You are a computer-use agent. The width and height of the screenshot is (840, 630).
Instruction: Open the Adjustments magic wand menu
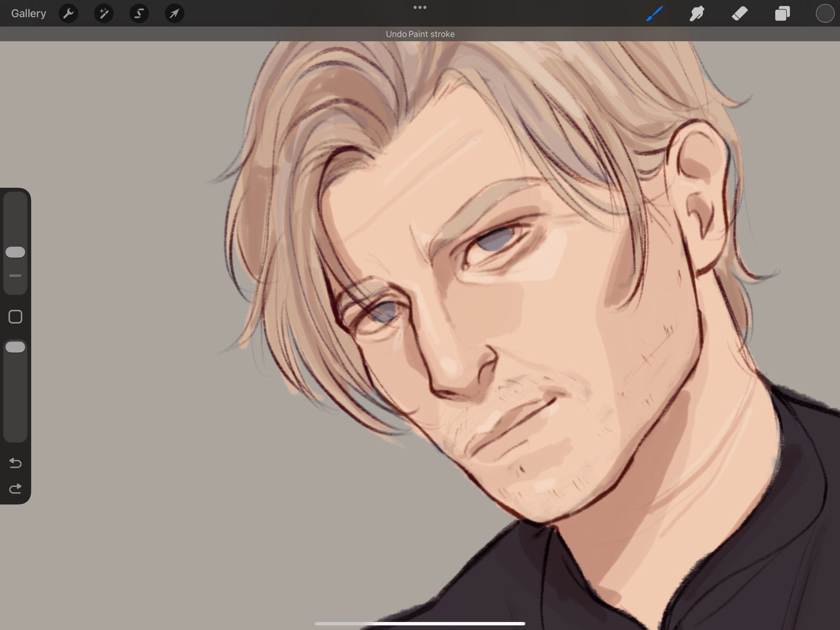coord(104,13)
